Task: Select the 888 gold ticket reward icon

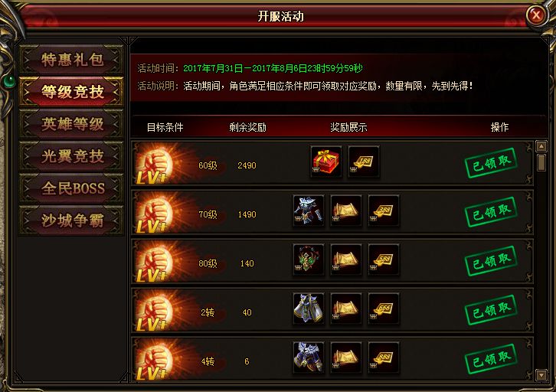Action: point(384,358)
